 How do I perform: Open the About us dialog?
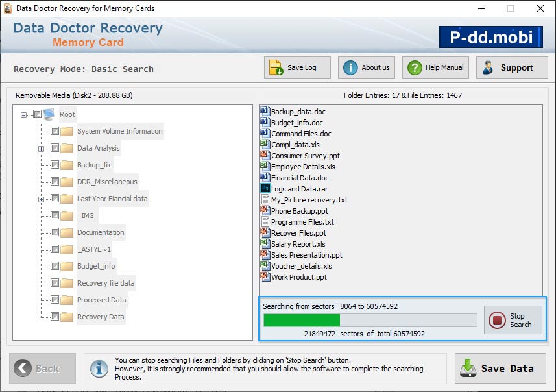tap(367, 67)
